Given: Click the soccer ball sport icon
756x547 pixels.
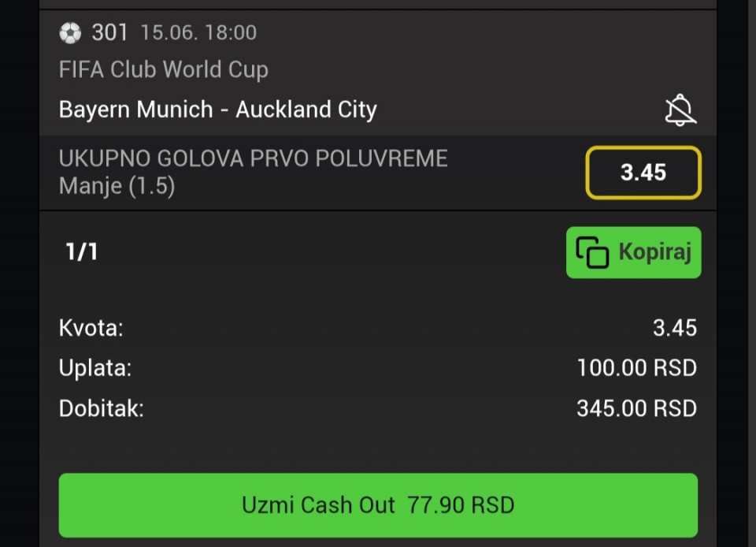Looking at the screenshot, I should (70, 33).
